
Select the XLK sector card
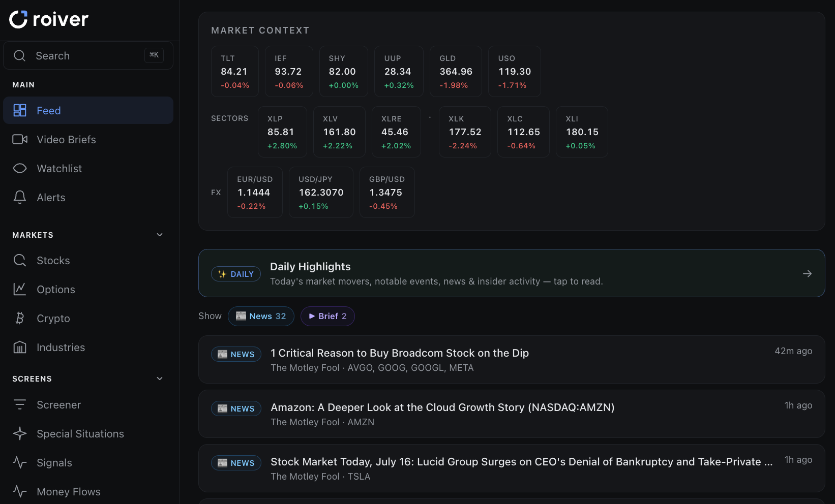pos(465,132)
